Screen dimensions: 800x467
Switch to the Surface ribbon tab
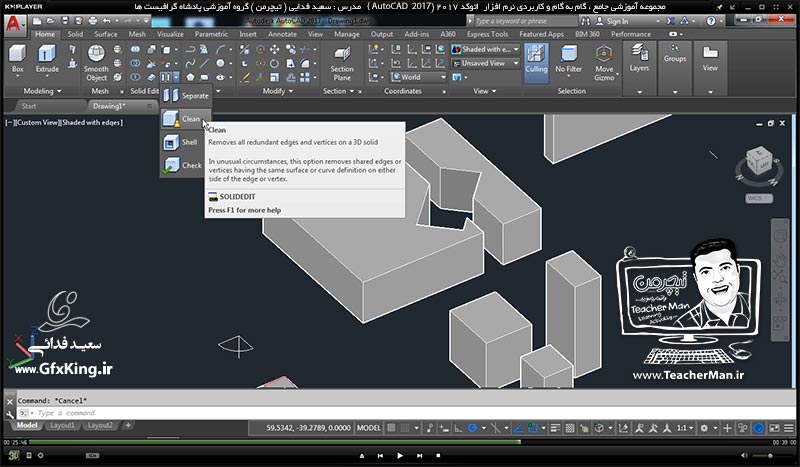(x=106, y=34)
